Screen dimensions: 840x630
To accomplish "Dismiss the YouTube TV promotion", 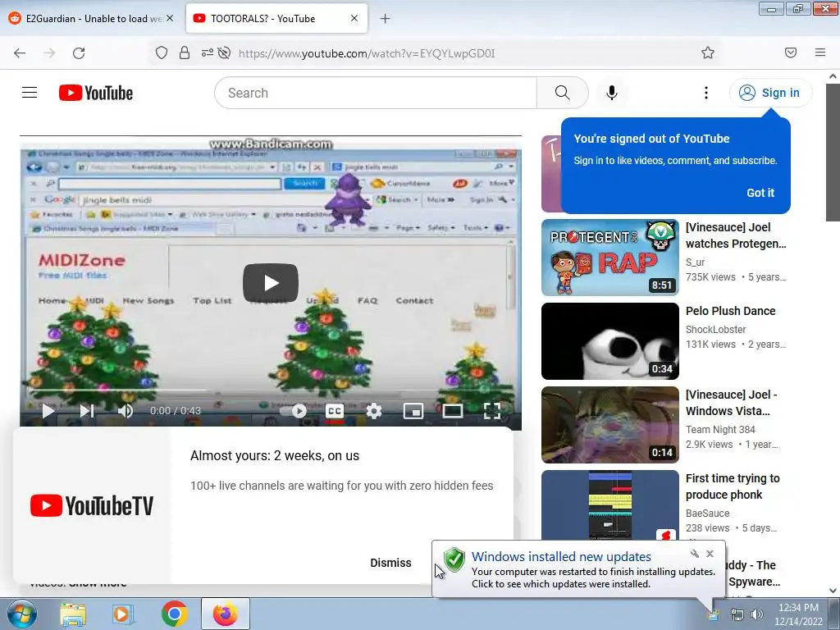I will 390,563.
